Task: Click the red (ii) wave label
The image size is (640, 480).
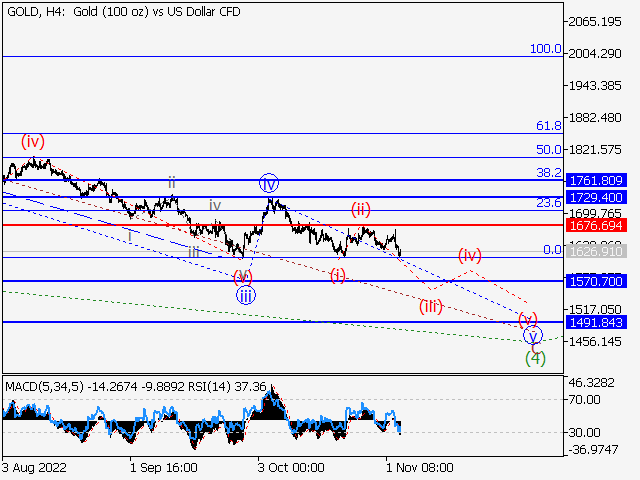Action: pos(361,210)
